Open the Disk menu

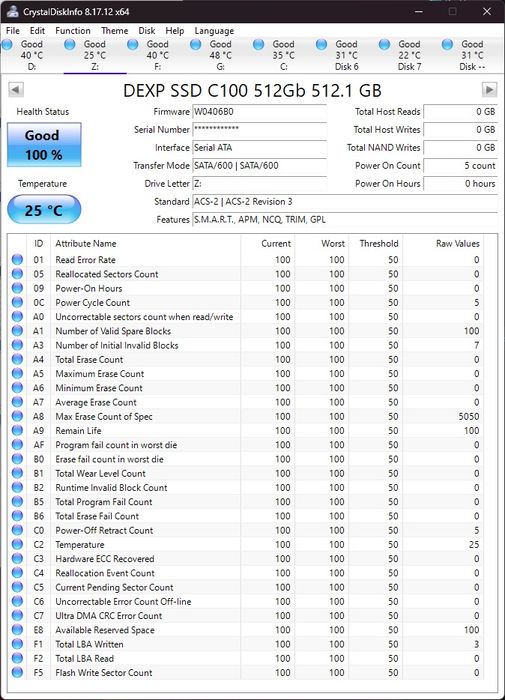[146, 30]
